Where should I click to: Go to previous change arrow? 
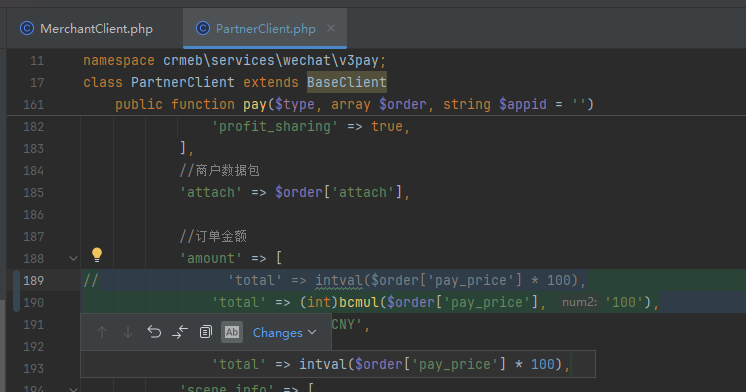coord(102,332)
